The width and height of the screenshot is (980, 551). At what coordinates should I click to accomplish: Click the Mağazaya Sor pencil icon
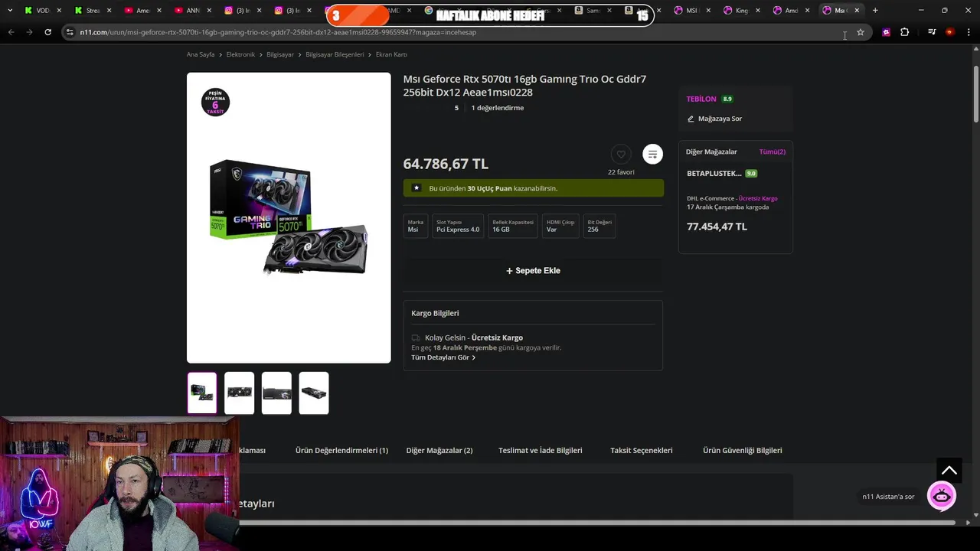[691, 119]
